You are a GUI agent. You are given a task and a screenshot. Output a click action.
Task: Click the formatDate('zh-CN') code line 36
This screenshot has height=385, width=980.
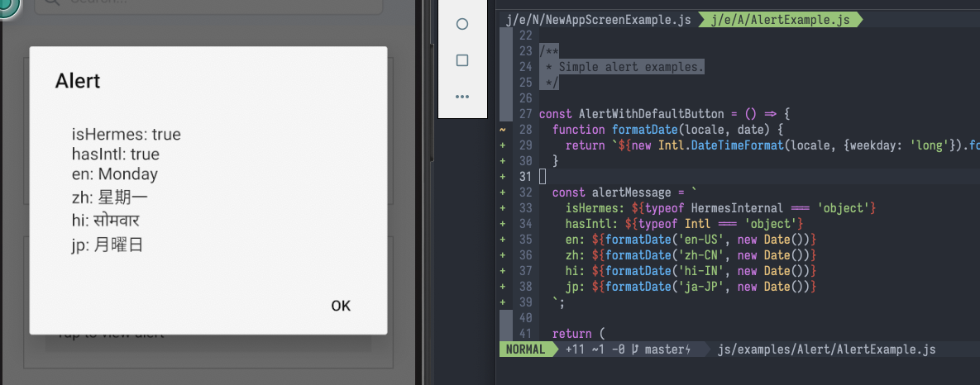pyautogui.click(x=691, y=255)
